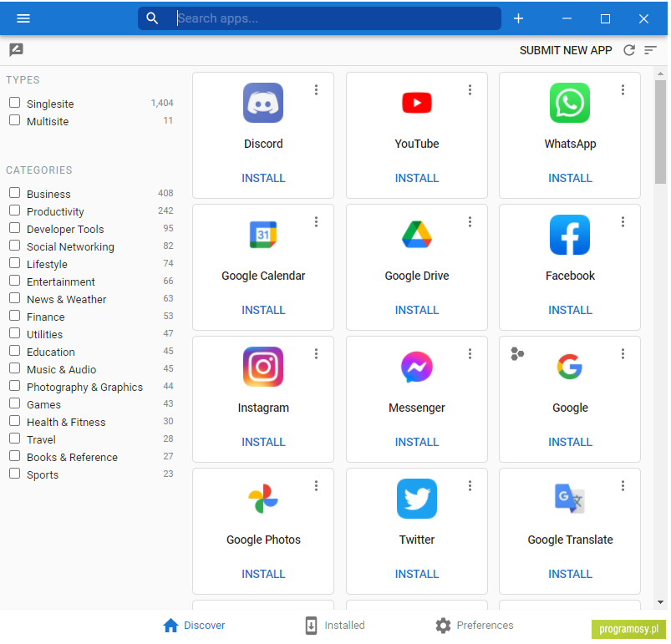The image size is (671, 644).
Task: Tick the Games category checkbox
Action: (14, 403)
